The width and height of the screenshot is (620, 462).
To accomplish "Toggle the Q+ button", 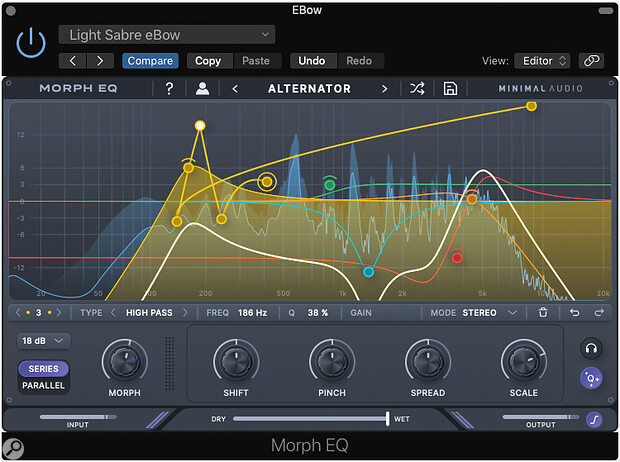I will tap(591, 378).
